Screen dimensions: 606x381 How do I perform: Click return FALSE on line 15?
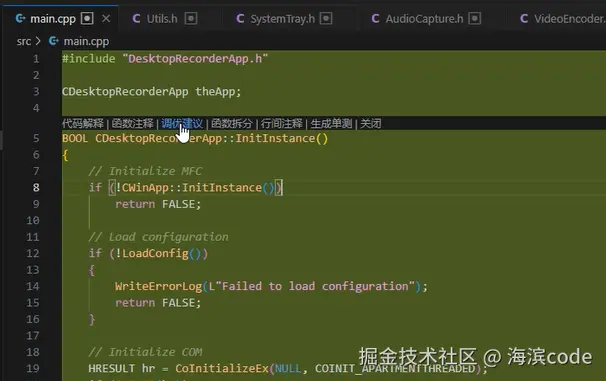pos(158,303)
